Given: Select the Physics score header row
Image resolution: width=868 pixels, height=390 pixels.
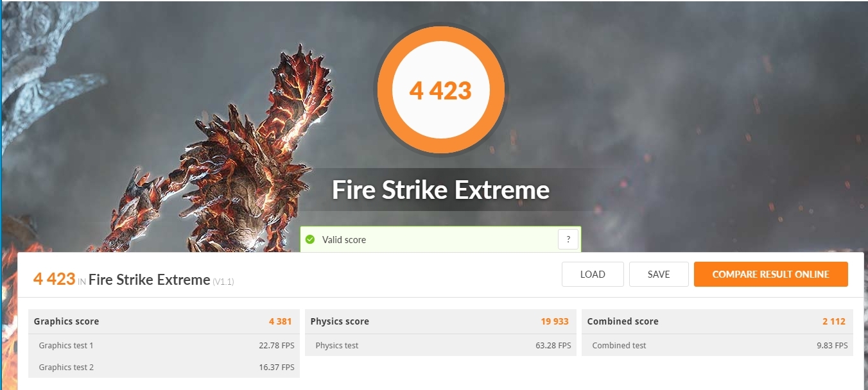Looking at the screenshot, I should (440, 321).
